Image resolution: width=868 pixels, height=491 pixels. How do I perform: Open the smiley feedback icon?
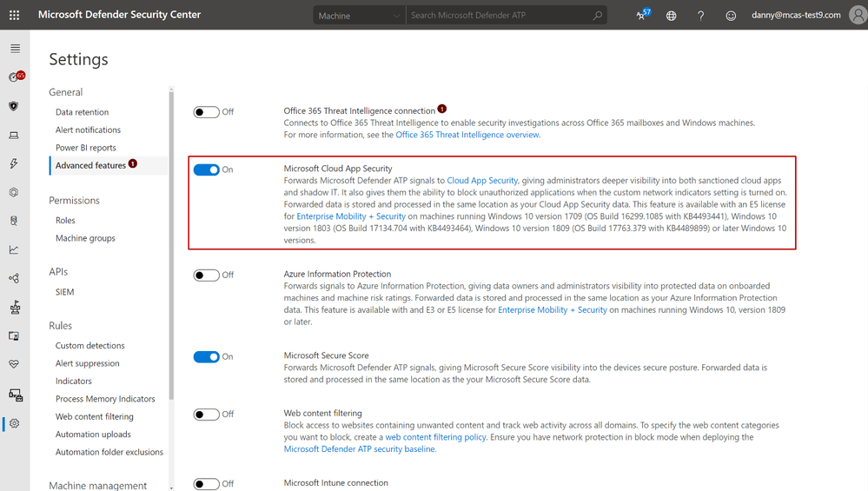[x=731, y=16]
